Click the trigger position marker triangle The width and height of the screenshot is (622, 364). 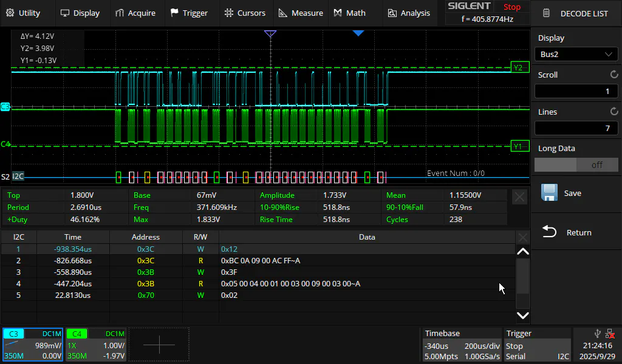358,33
